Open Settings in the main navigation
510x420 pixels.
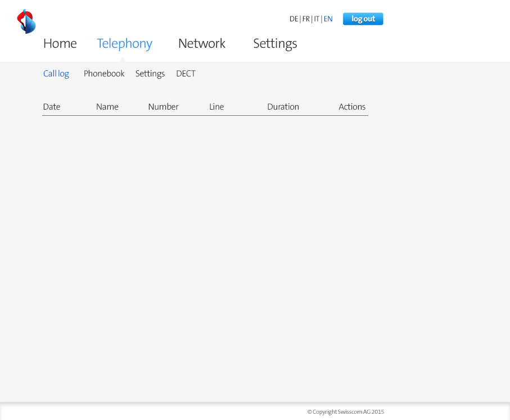coord(275,43)
